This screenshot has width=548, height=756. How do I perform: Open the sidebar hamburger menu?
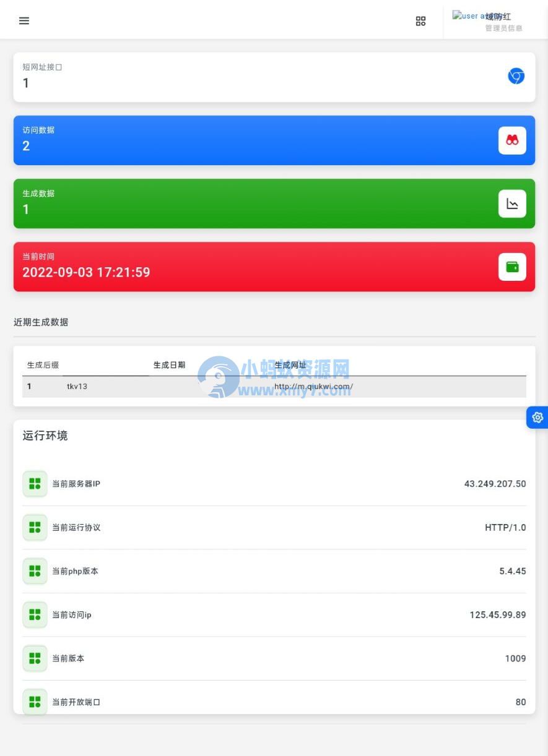coord(24,20)
